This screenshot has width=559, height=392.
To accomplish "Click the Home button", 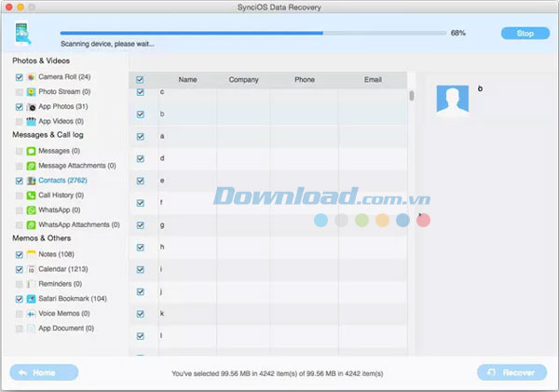I will tap(44, 372).
